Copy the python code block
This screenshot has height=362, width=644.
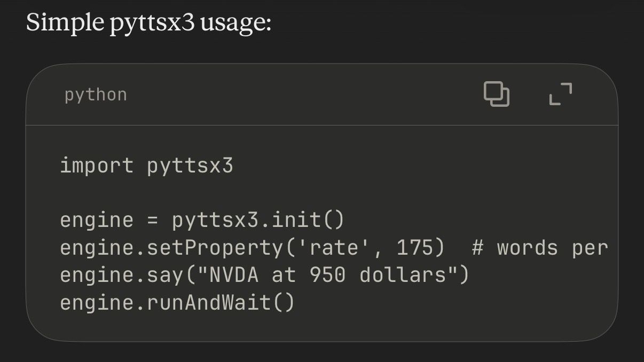click(x=497, y=95)
